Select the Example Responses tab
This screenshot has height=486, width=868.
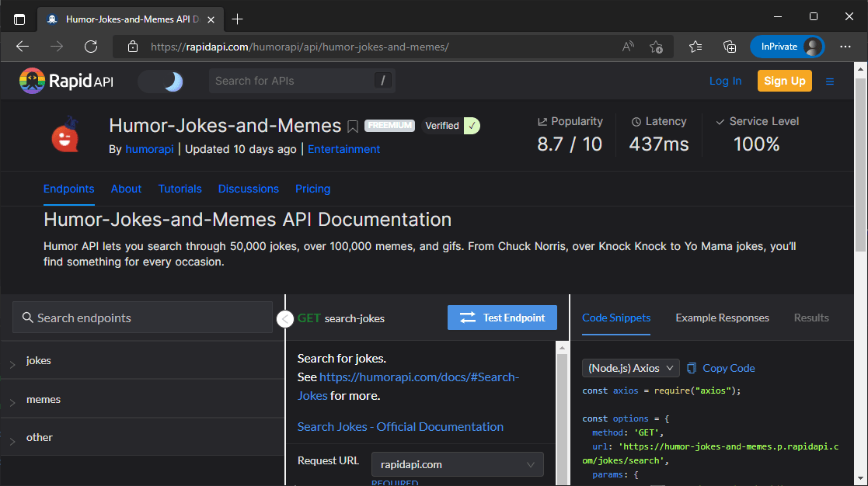click(x=722, y=318)
